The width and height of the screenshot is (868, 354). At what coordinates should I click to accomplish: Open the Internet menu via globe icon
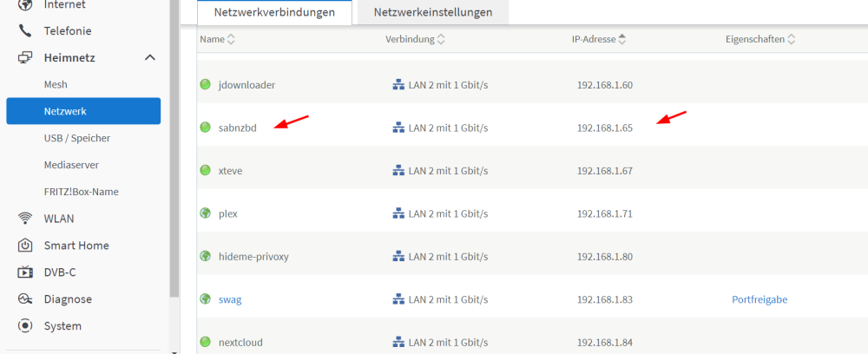pyautogui.click(x=25, y=5)
